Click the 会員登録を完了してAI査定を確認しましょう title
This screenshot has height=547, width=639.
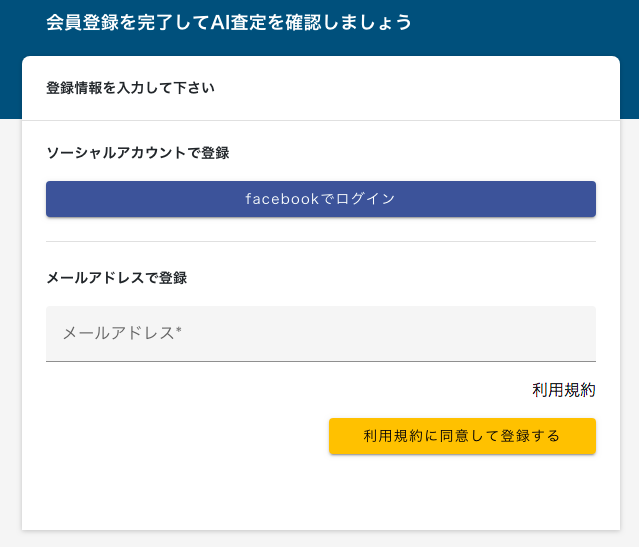click(229, 22)
